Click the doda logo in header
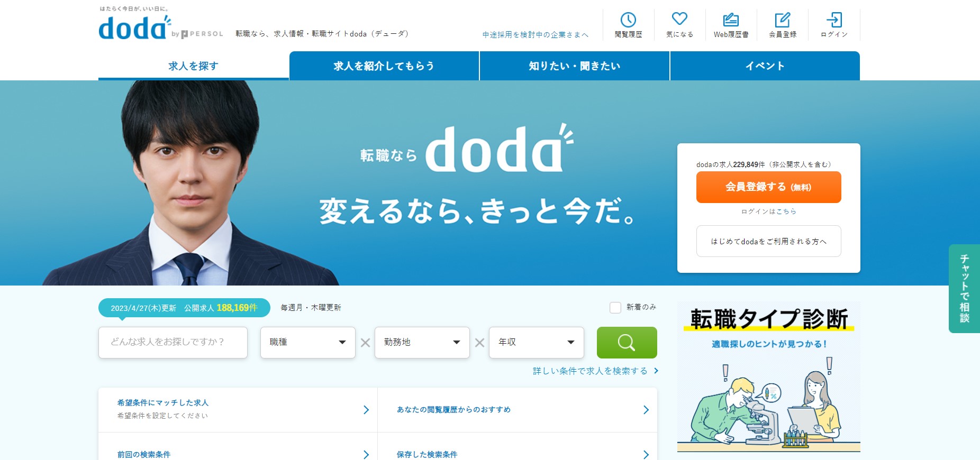Image resolution: width=980 pixels, height=460 pixels. pos(135,27)
